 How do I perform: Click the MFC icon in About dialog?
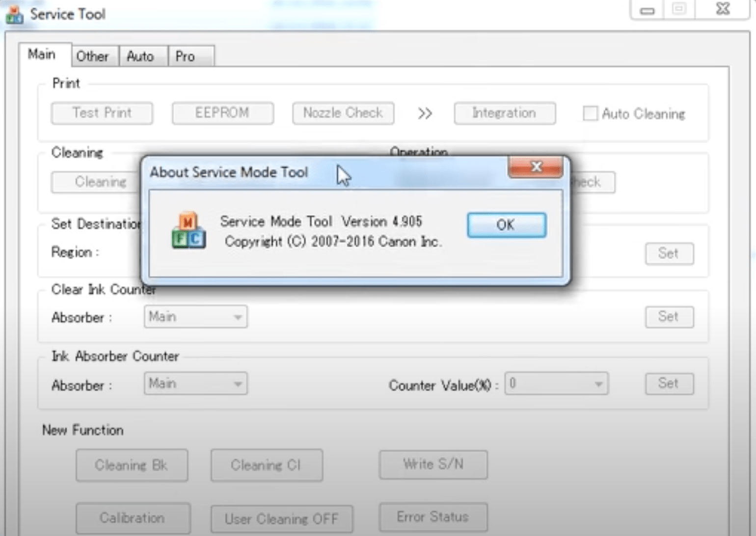pyautogui.click(x=188, y=229)
